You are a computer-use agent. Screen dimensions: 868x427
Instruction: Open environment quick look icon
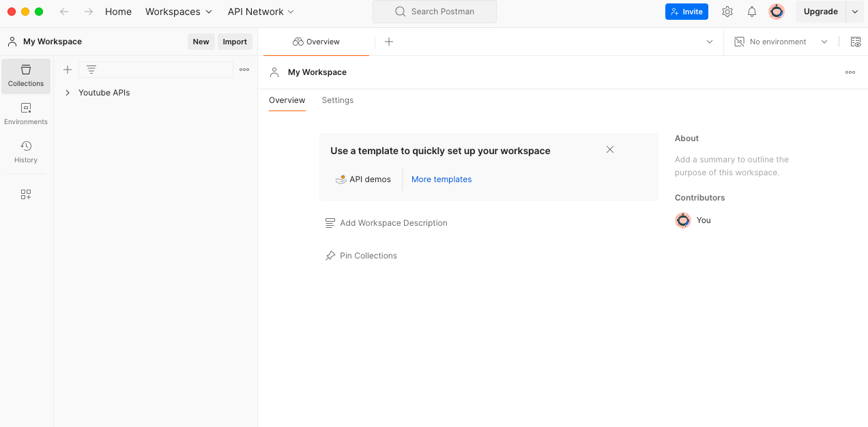pyautogui.click(x=856, y=42)
